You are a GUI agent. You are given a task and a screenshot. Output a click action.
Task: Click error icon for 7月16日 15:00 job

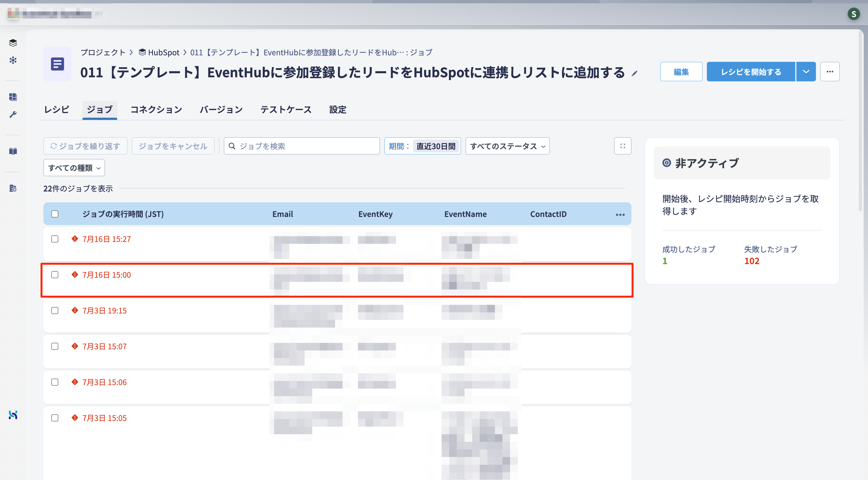(x=75, y=274)
